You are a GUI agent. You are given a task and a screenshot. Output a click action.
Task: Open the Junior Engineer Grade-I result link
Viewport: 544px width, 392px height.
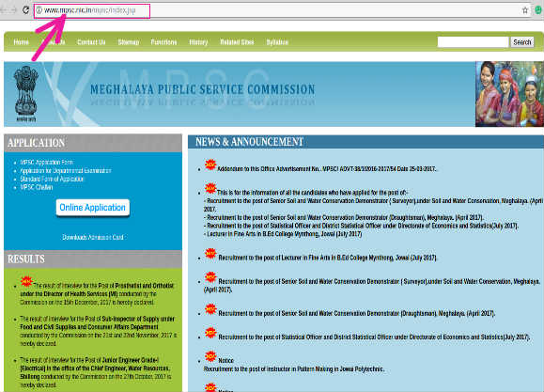[96, 372]
